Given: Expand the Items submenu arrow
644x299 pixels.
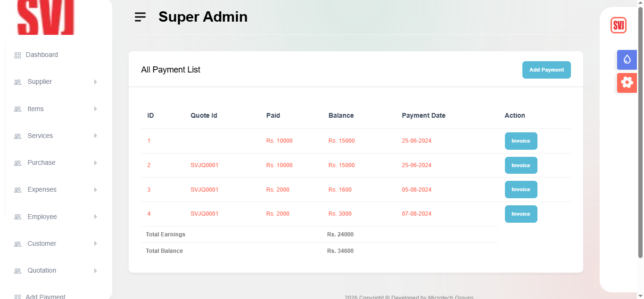Looking at the screenshot, I should pos(95,109).
